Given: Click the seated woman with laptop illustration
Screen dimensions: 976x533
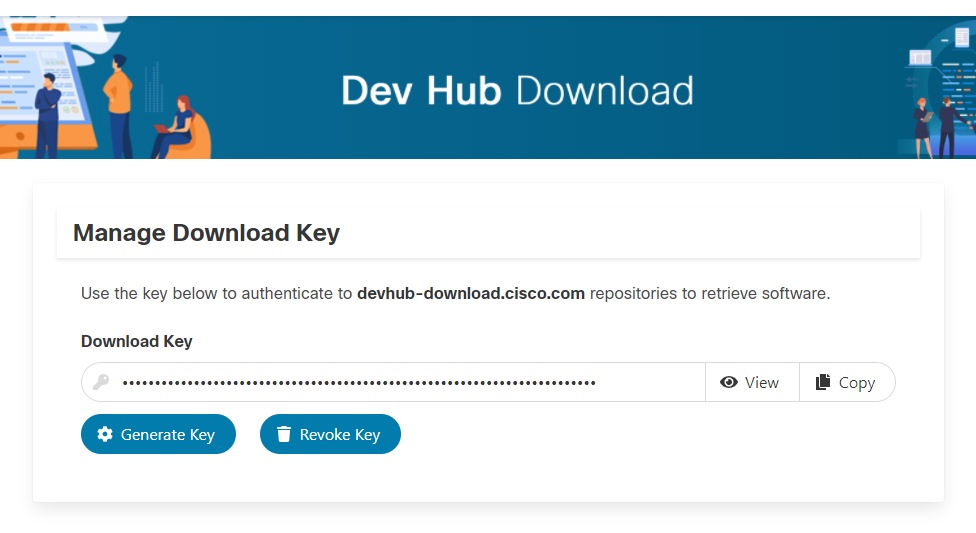Looking at the screenshot, I should [180, 128].
